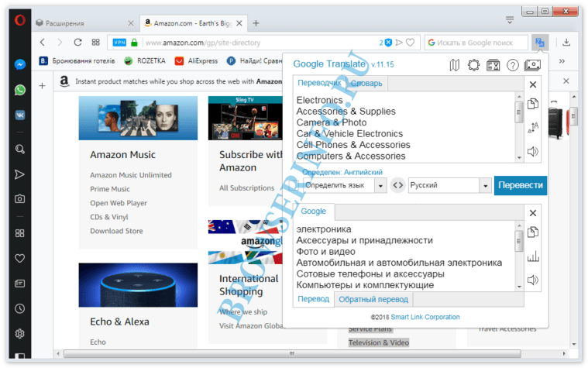Click the Перевести translate button

tap(521, 185)
